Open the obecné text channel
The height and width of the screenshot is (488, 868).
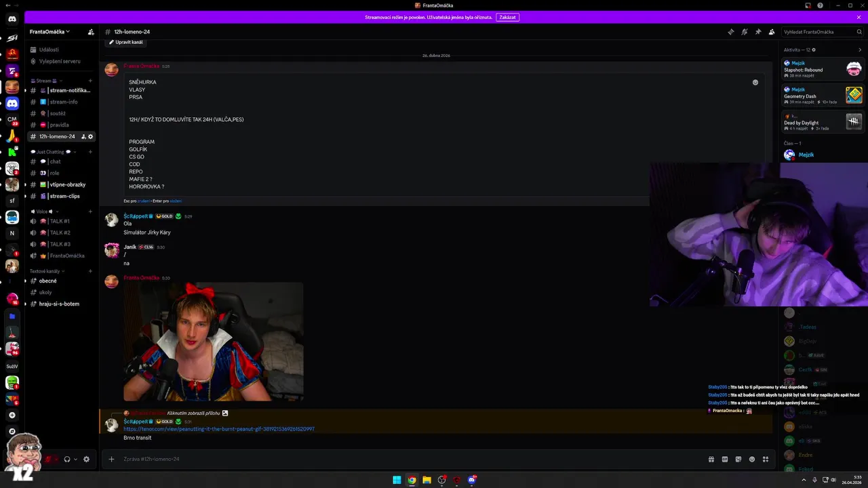click(x=62, y=281)
